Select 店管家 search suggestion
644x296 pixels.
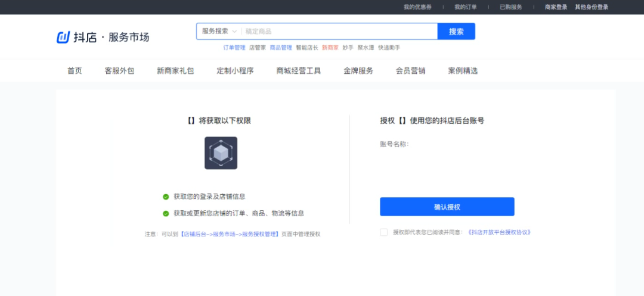(258, 48)
